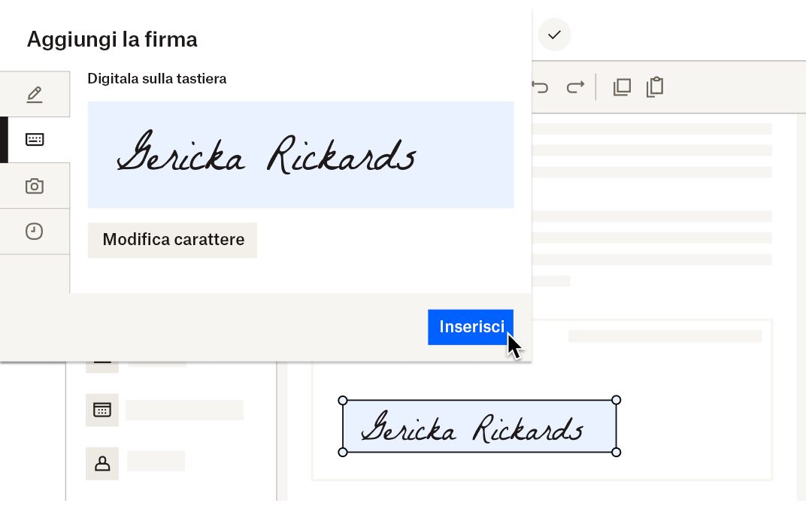Open the clock saved signatures tab
Image resolution: width=812 pixels, height=509 pixels.
point(35,232)
